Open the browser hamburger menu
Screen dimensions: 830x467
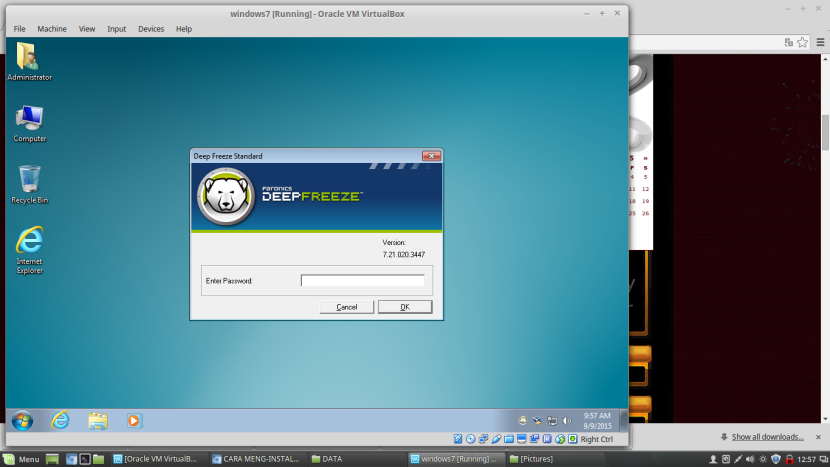click(820, 42)
